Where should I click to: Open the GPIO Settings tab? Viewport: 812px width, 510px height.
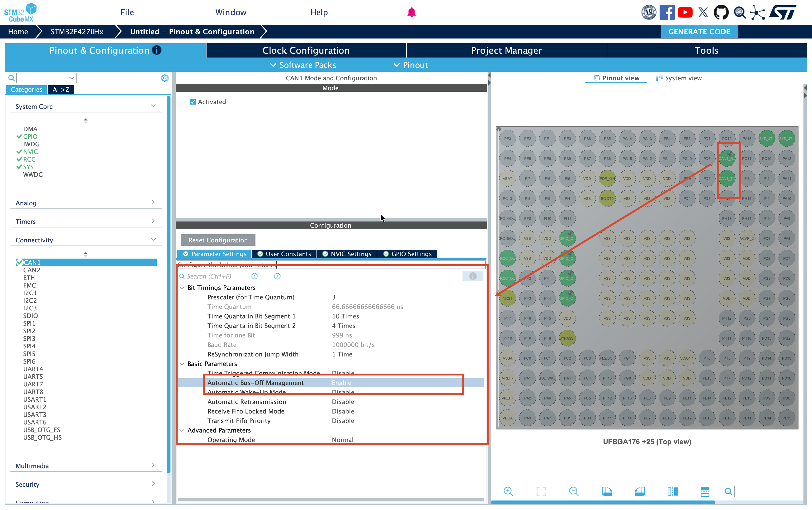click(407, 254)
